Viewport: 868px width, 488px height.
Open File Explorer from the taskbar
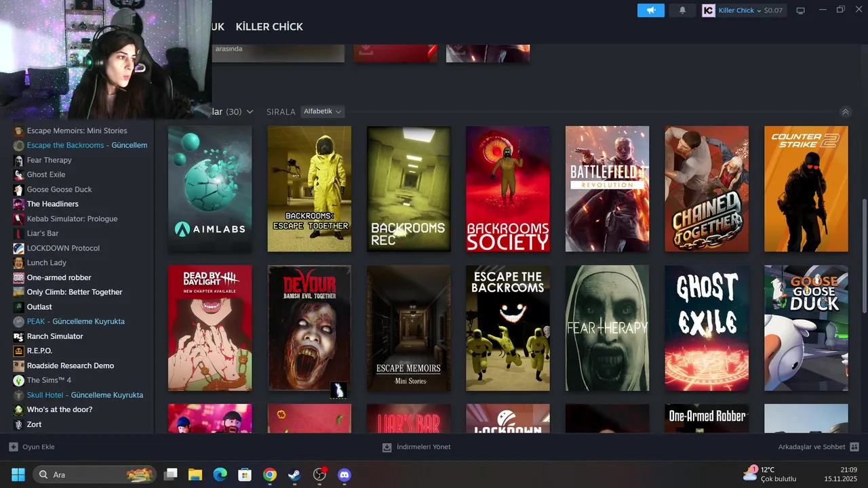click(x=195, y=474)
